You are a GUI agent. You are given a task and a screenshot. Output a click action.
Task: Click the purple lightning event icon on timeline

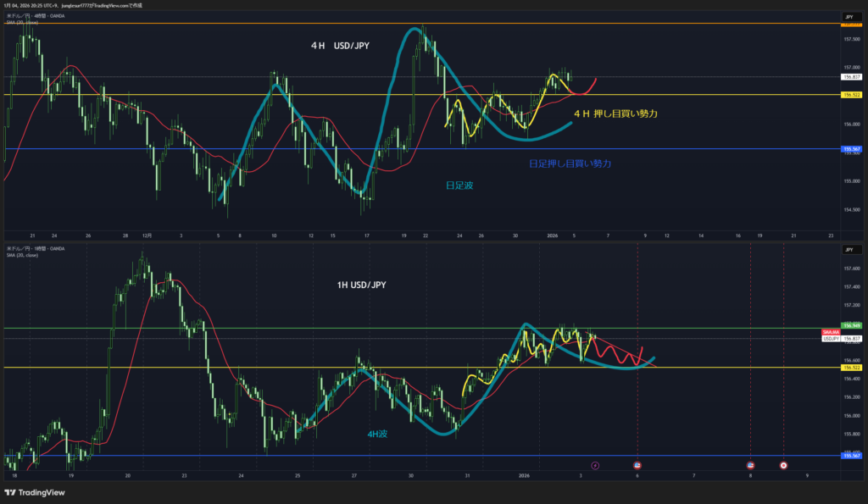tap(595, 465)
